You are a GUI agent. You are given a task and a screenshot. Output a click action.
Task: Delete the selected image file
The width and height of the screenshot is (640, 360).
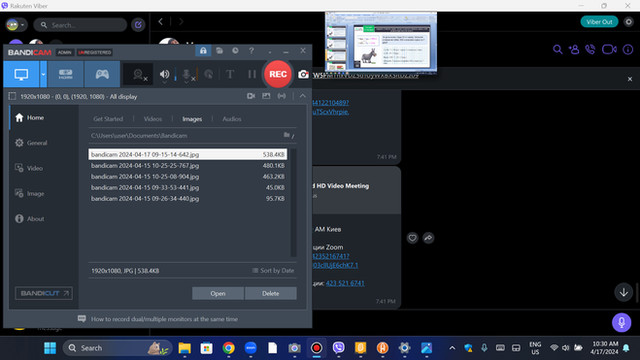tap(271, 293)
